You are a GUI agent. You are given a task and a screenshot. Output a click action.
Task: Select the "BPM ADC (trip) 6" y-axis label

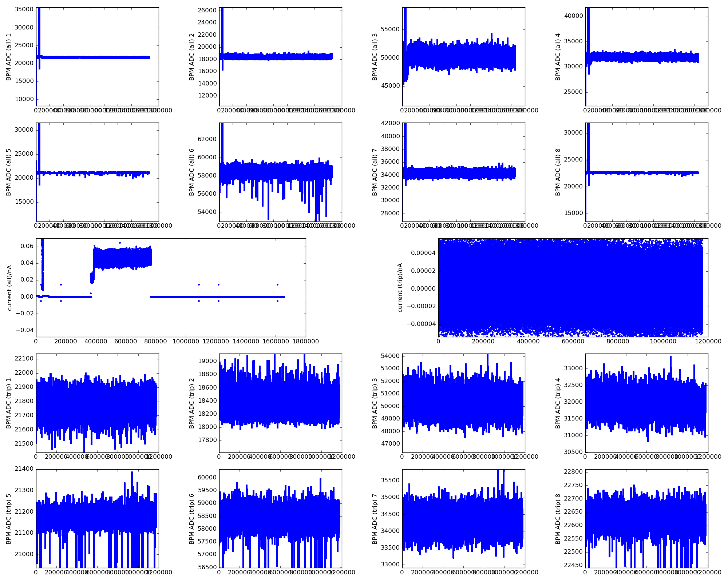(192, 519)
